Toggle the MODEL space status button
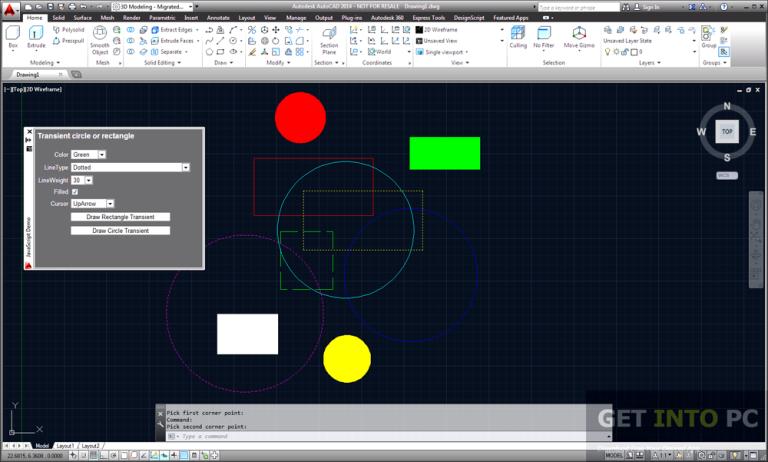Viewport: 768px width, 462px height. (x=614, y=455)
